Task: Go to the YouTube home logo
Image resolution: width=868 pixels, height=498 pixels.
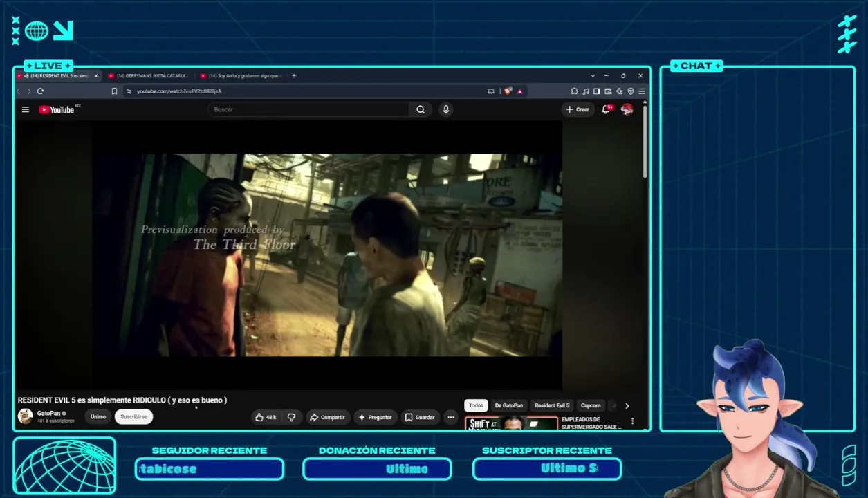Action: click(x=57, y=109)
